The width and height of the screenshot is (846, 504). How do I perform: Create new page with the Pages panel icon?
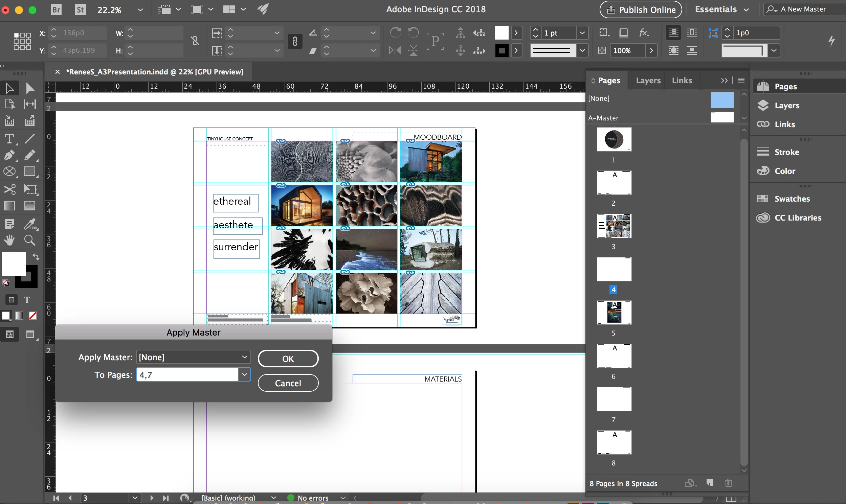pos(710,483)
